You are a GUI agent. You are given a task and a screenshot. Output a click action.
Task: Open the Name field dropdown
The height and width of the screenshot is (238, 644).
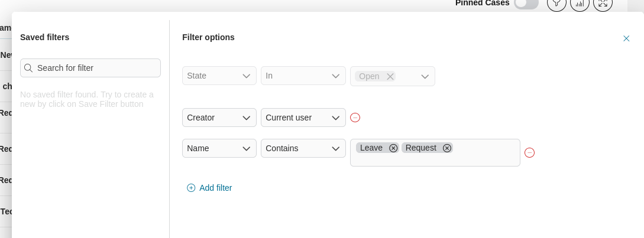(219, 149)
